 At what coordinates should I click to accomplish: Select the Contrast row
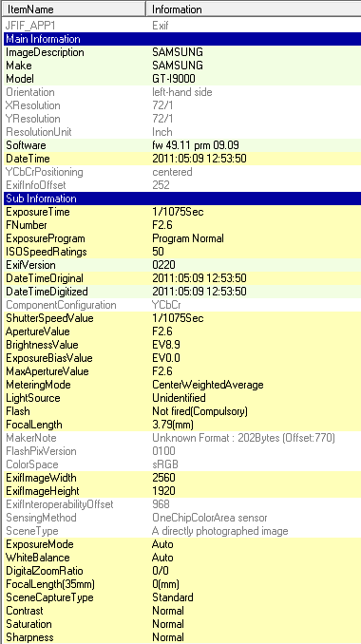(x=182, y=611)
